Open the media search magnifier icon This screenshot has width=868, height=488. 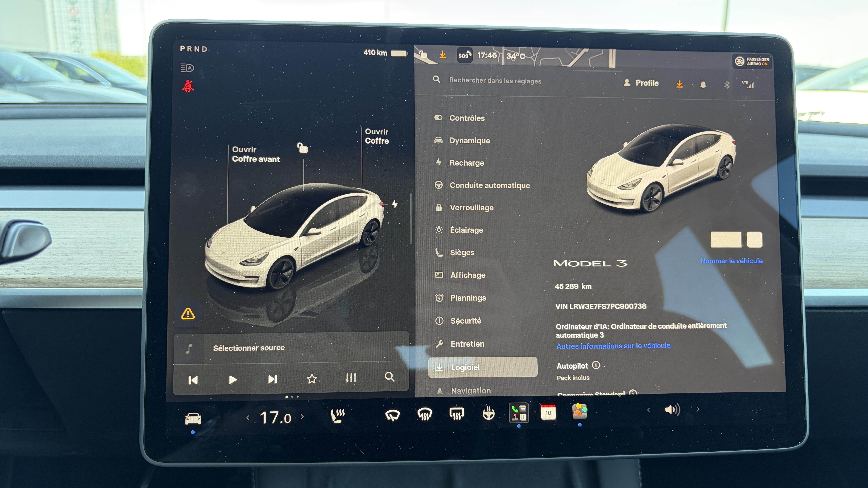click(389, 377)
